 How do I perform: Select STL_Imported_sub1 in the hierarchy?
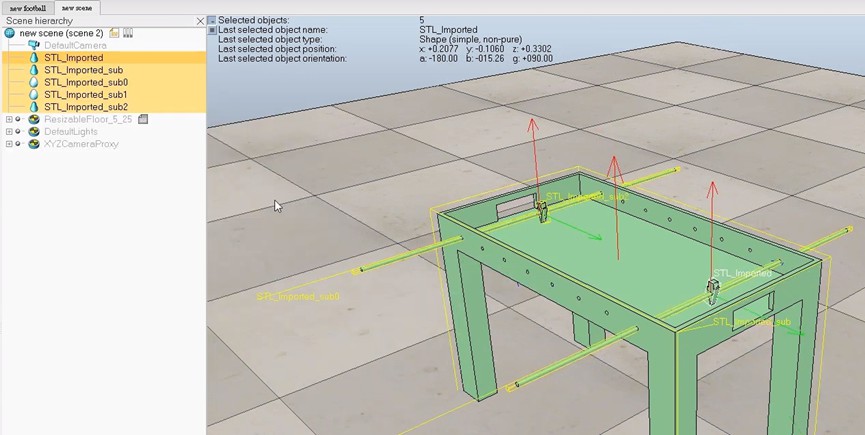pyautogui.click(x=86, y=95)
